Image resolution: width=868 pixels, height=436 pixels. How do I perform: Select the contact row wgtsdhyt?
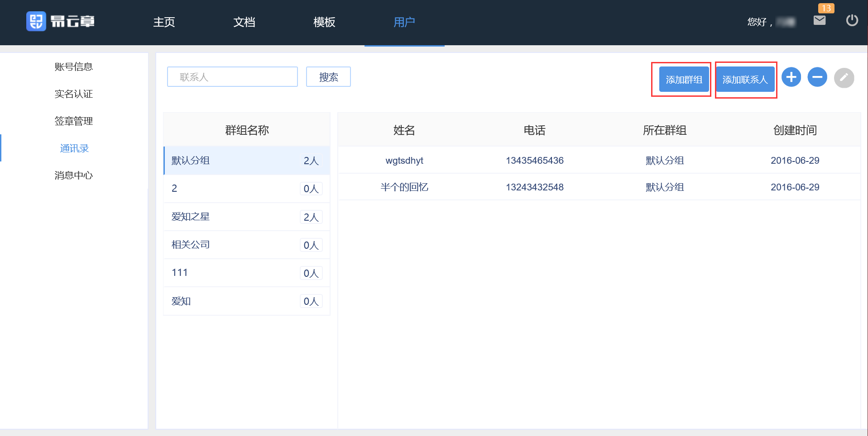coord(599,161)
